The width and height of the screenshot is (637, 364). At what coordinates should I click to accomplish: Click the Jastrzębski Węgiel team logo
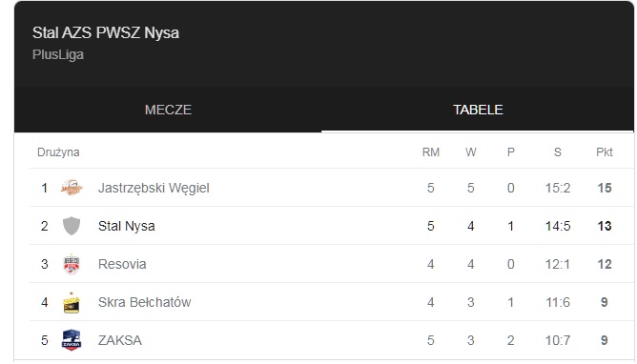pos(72,188)
